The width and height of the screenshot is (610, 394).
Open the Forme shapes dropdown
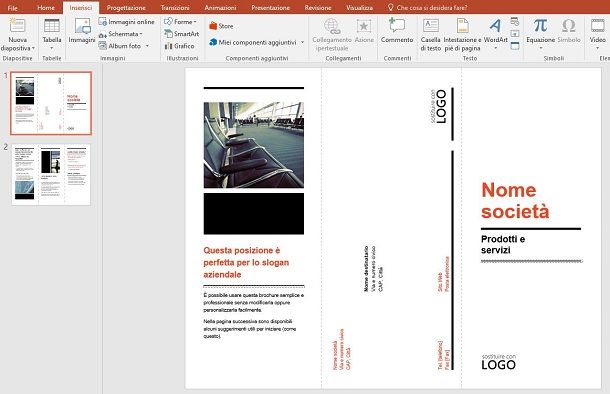(180, 22)
